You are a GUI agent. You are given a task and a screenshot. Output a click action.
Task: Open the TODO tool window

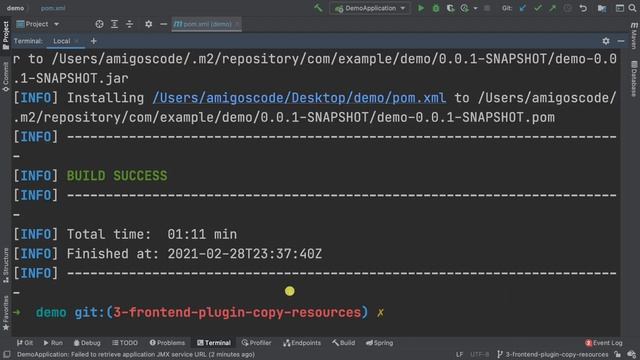tap(125, 343)
